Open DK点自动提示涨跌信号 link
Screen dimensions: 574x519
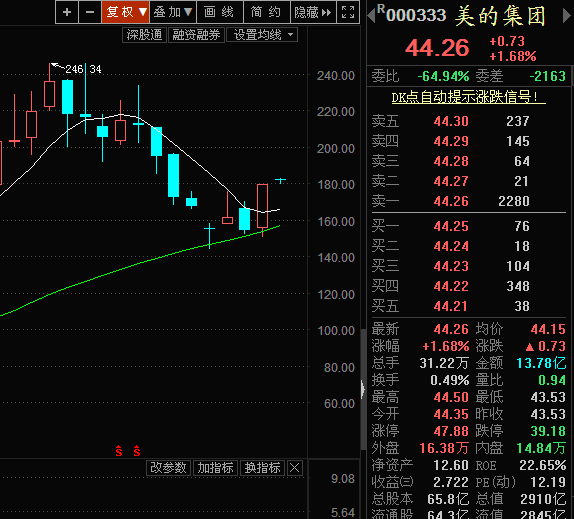click(469, 97)
